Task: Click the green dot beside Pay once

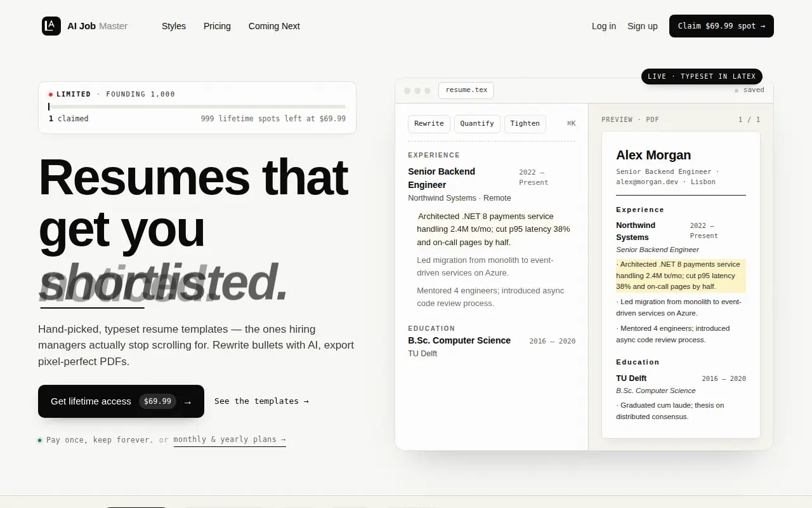Action: click(40, 440)
